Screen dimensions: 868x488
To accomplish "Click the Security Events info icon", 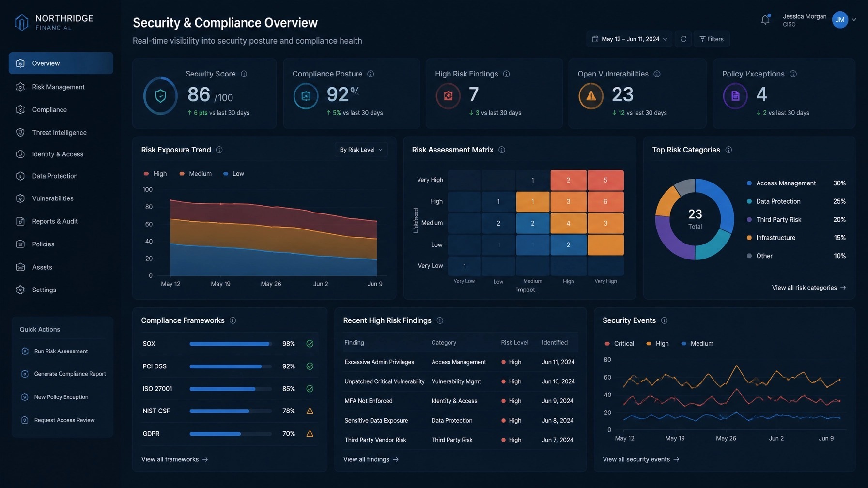I will click(x=664, y=320).
